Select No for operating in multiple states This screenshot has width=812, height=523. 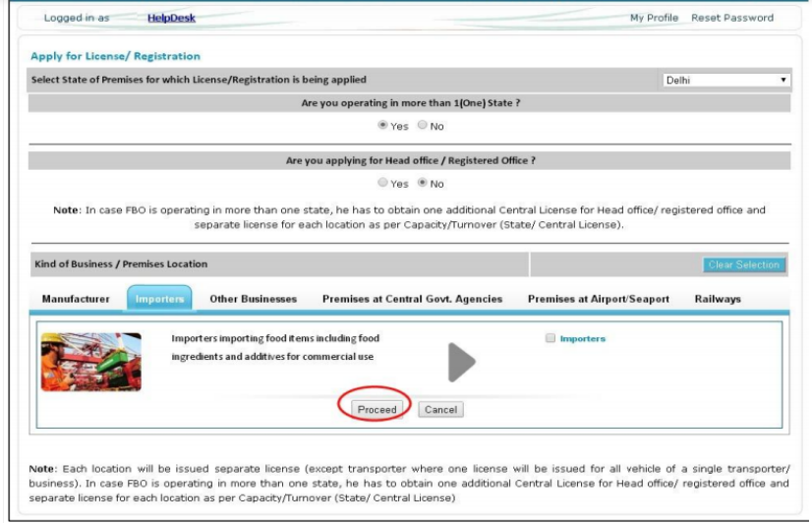click(x=423, y=126)
